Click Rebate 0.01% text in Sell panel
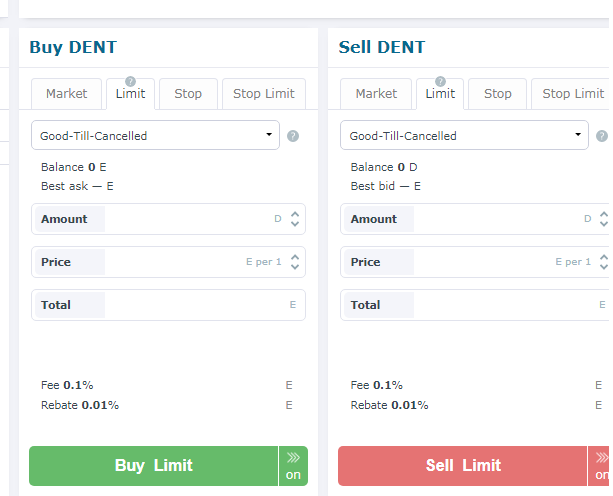The height and width of the screenshot is (496, 613). [389, 405]
